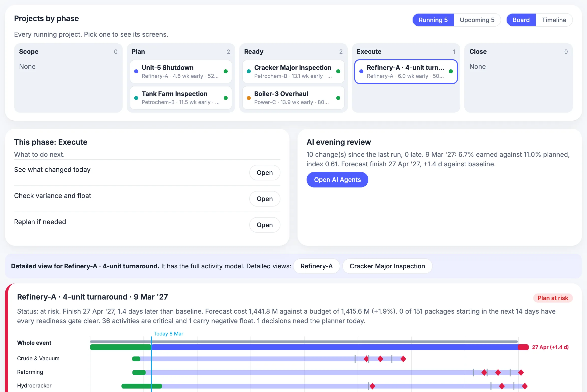The image size is (587, 392).
Task: Click the red 27 Apr (+1.4 d) label
Action: click(550, 347)
